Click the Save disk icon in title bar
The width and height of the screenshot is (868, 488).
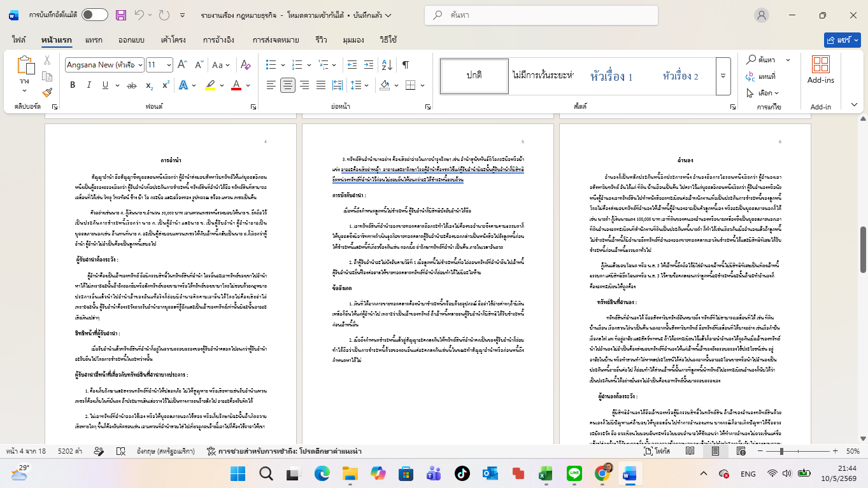tap(121, 15)
